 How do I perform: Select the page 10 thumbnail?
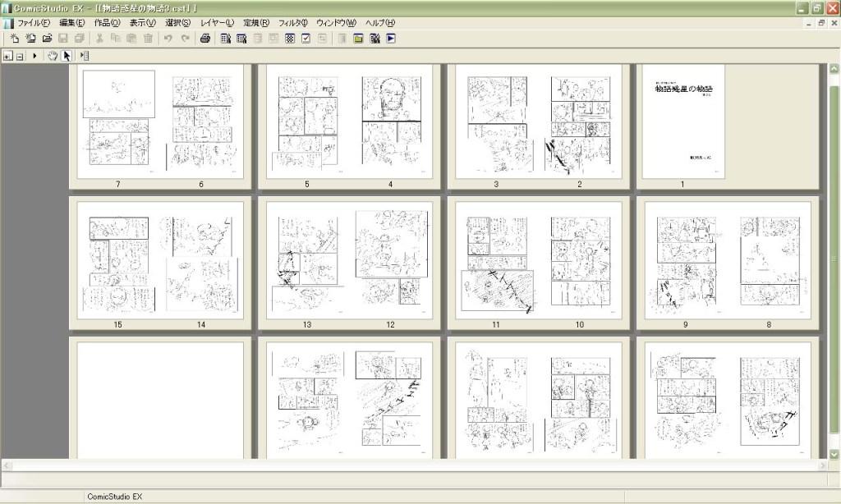(580, 260)
